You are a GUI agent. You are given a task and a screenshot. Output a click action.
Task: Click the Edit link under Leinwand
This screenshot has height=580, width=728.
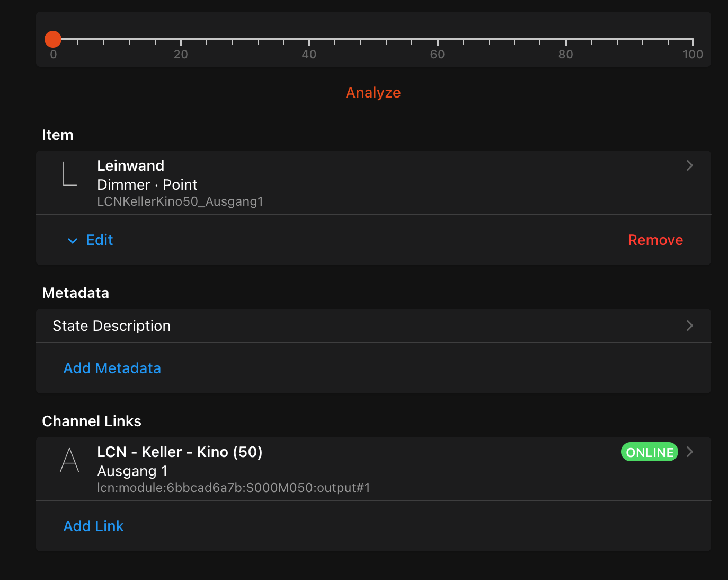(100, 240)
